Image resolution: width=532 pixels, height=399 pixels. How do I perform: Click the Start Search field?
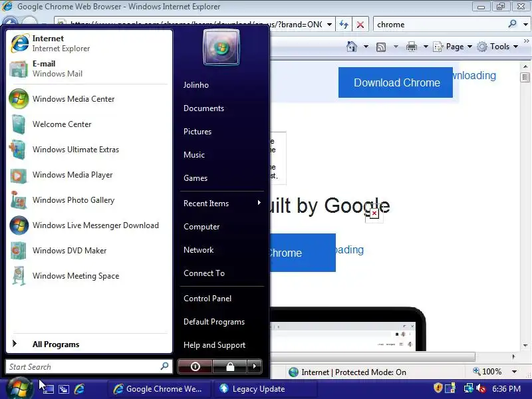pos(89,367)
